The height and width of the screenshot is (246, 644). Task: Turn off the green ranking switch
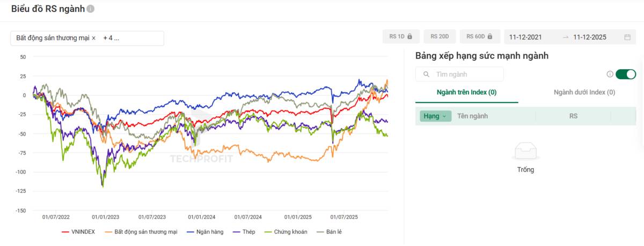626,74
